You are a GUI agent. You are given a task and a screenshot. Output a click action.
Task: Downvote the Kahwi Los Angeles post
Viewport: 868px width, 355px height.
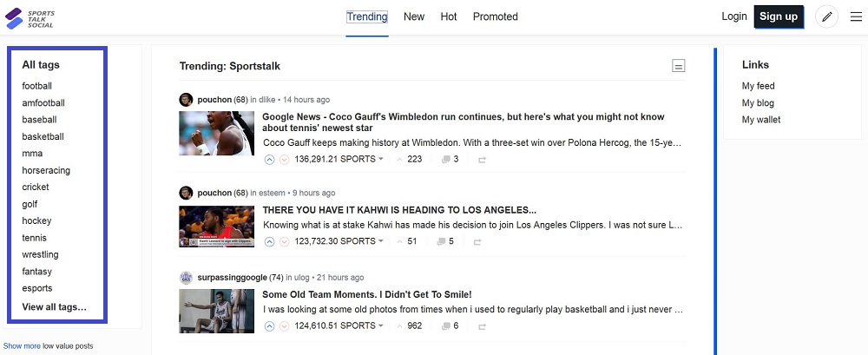tap(285, 242)
